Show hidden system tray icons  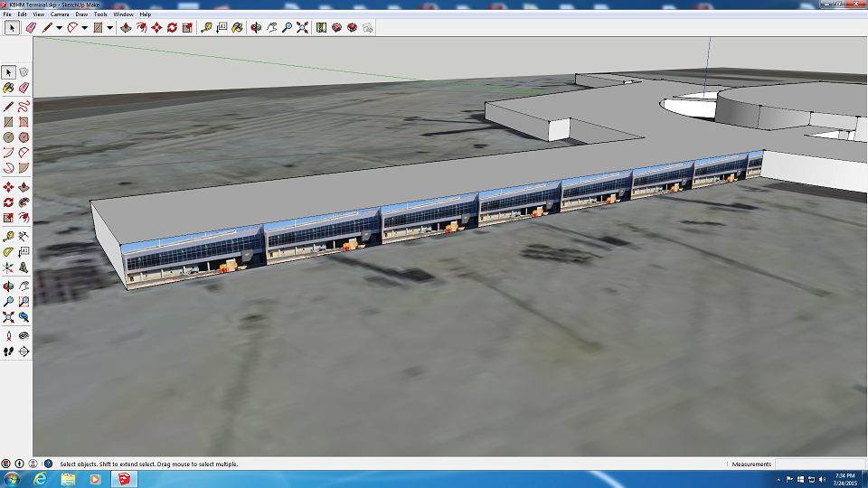coord(778,480)
